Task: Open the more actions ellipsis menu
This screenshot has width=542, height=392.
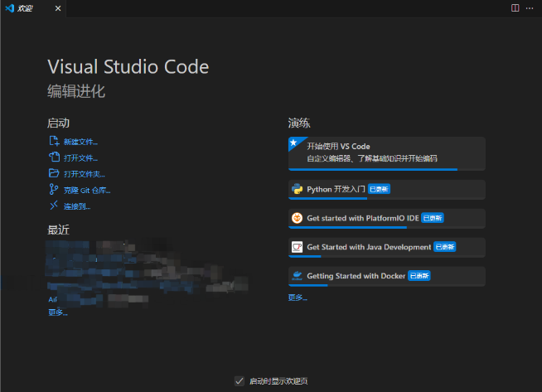Action: tap(530, 8)
